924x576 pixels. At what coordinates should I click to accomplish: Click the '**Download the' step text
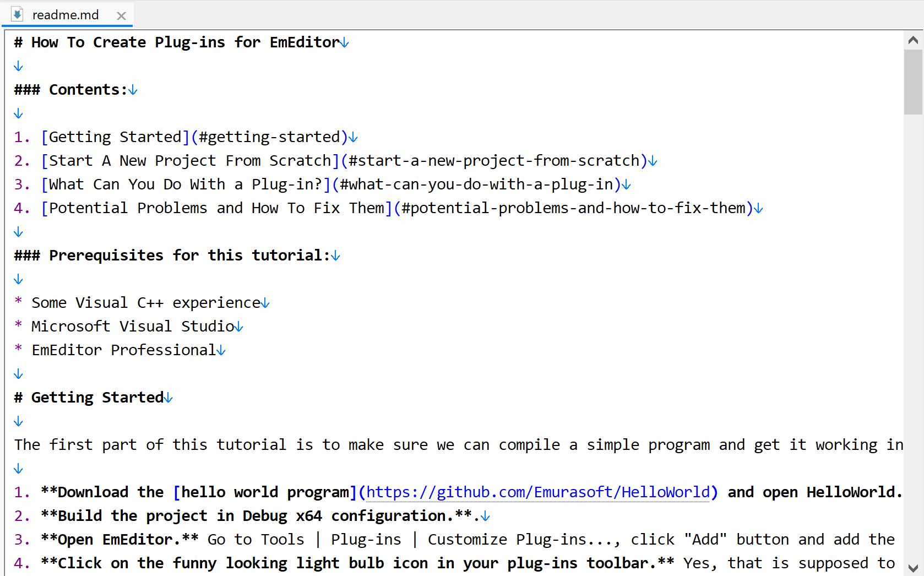pos(102,492)
